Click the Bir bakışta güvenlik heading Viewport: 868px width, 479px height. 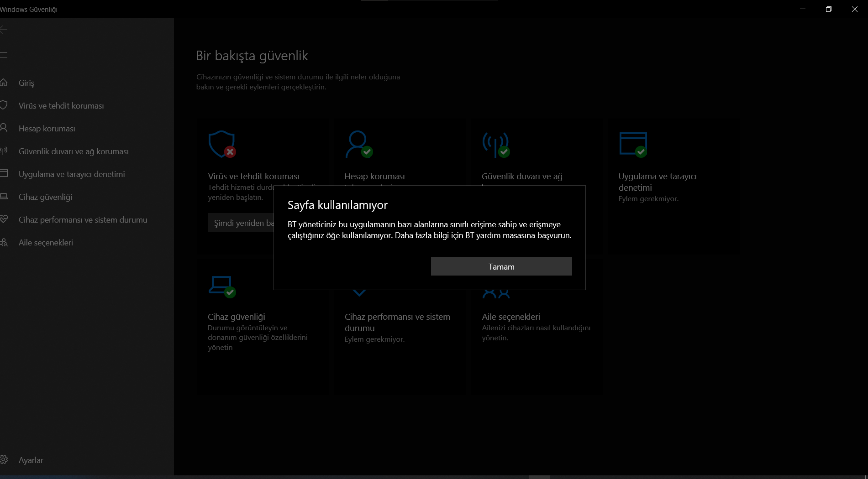click(252, 56)
